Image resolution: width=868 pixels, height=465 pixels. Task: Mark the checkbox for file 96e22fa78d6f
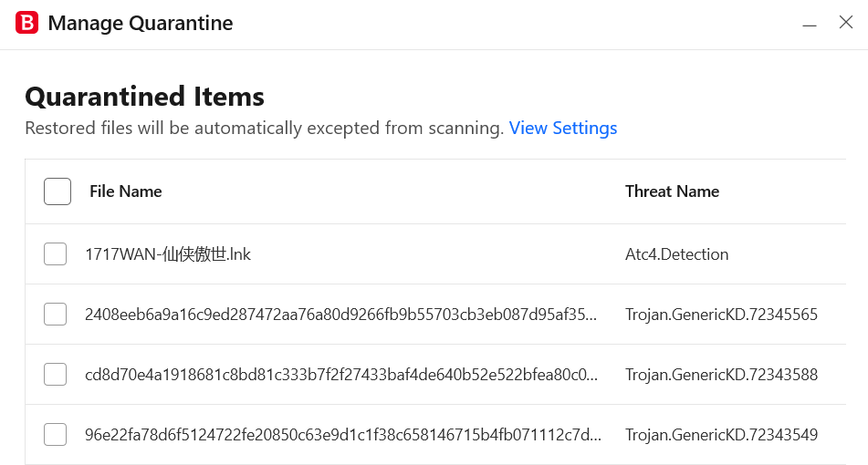[56, 435]
